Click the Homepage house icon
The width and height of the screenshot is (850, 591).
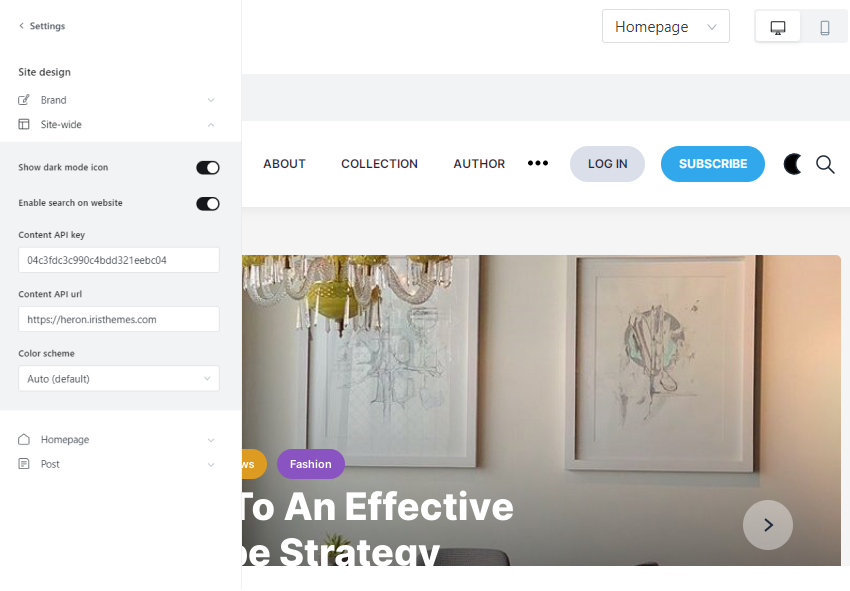(x=24, y=439)
